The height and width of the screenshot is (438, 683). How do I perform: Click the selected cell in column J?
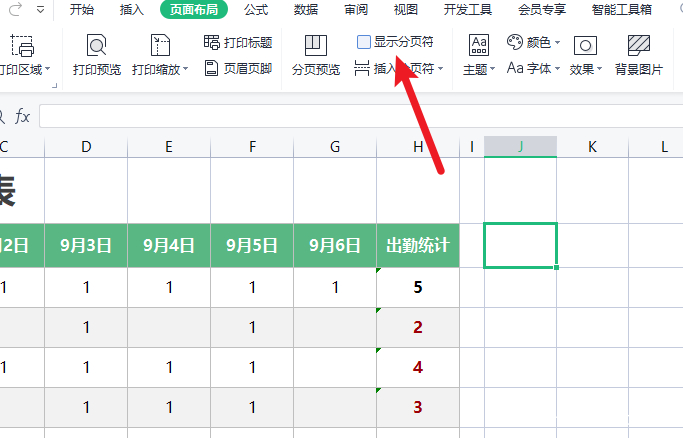(x=521, y=246)
